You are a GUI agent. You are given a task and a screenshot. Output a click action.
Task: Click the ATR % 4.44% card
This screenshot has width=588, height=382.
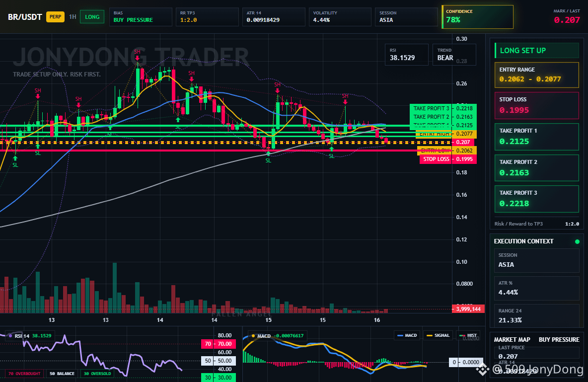click(x=537, y=288)
